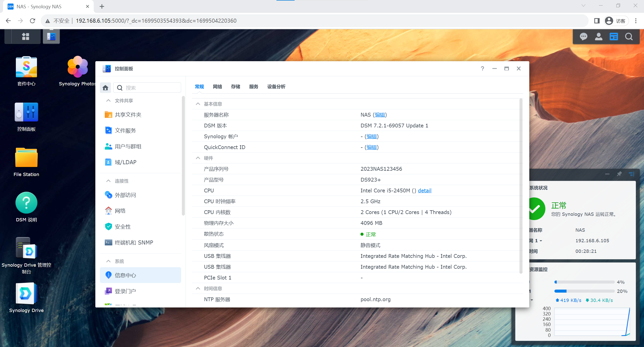Open Synology Drive Admin Console icon
This screenshot has width=644, height=347.
(x=26, y=256)
